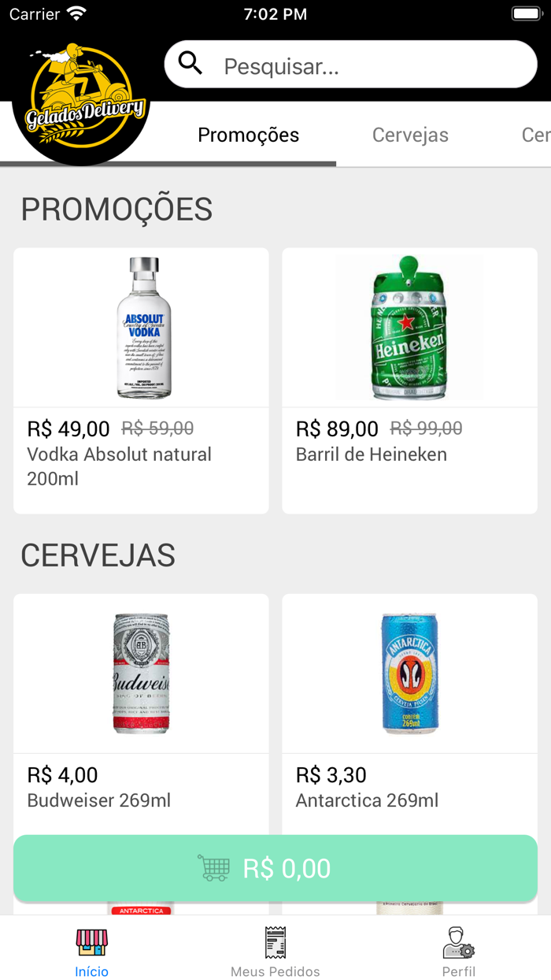This screenshot has height=980, width=551.
Task: Tap the search magnifier icon
Action: coord(190,64)
